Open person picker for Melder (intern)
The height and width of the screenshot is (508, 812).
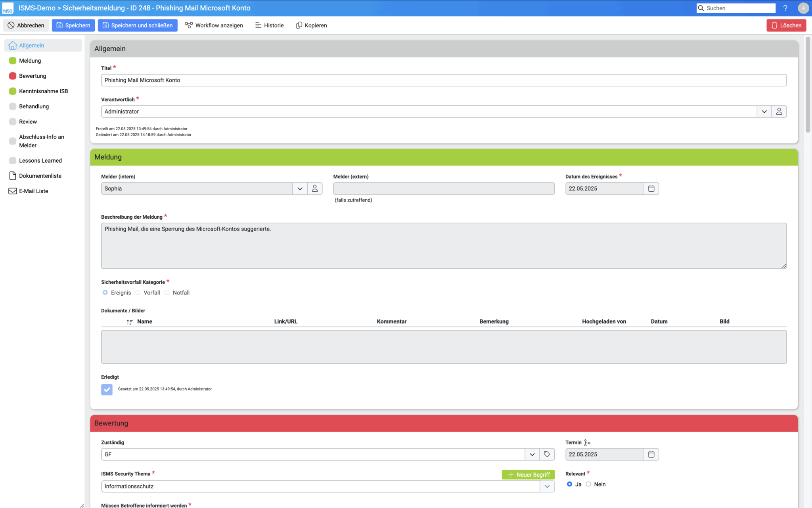[315, 189]
